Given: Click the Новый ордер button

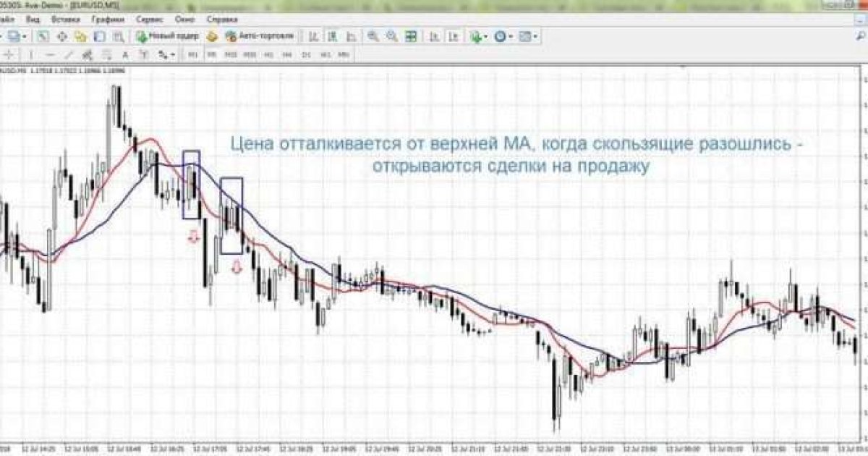Looking at the screenshot, I should (x=168, y=36).
